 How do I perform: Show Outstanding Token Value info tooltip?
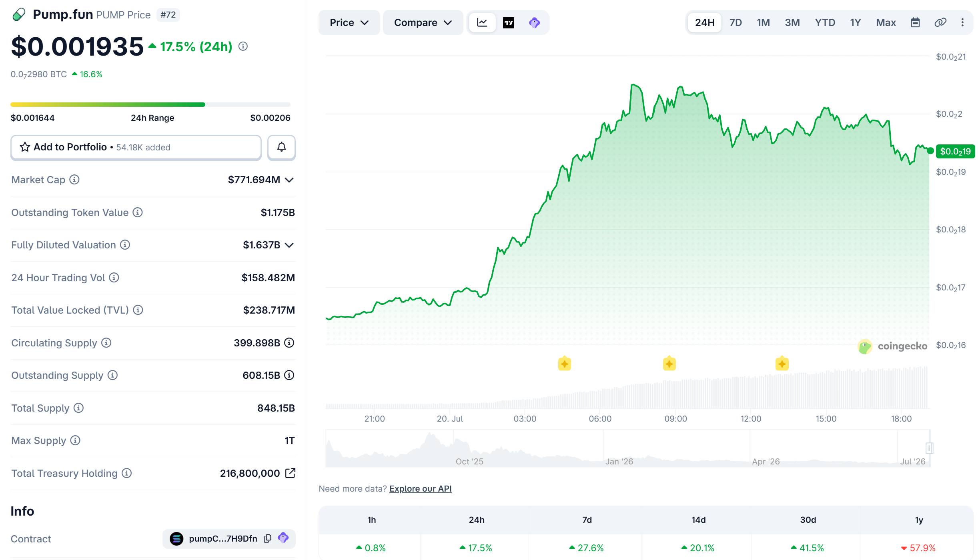(138, 212)
